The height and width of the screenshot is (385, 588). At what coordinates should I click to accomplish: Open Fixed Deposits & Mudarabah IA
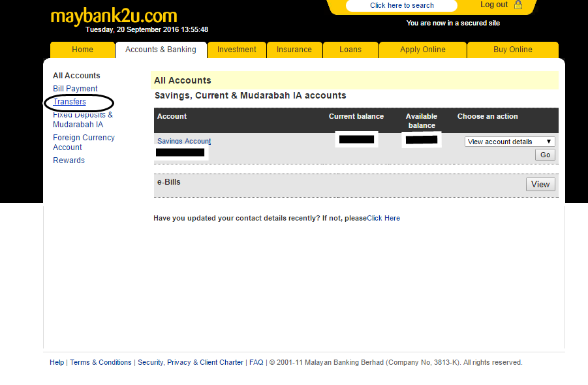[83, 119]
